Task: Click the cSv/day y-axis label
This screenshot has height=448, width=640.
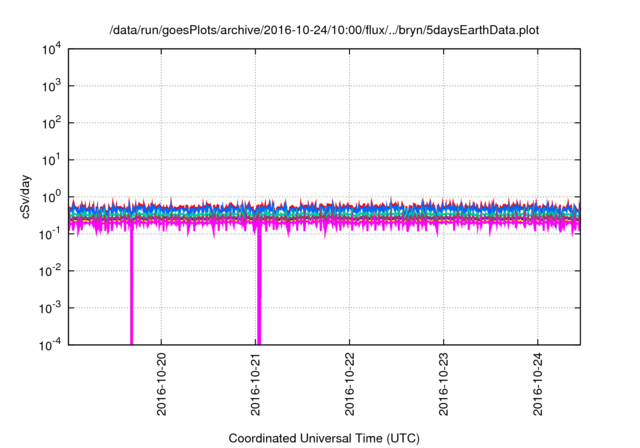Action: (26, 197)
